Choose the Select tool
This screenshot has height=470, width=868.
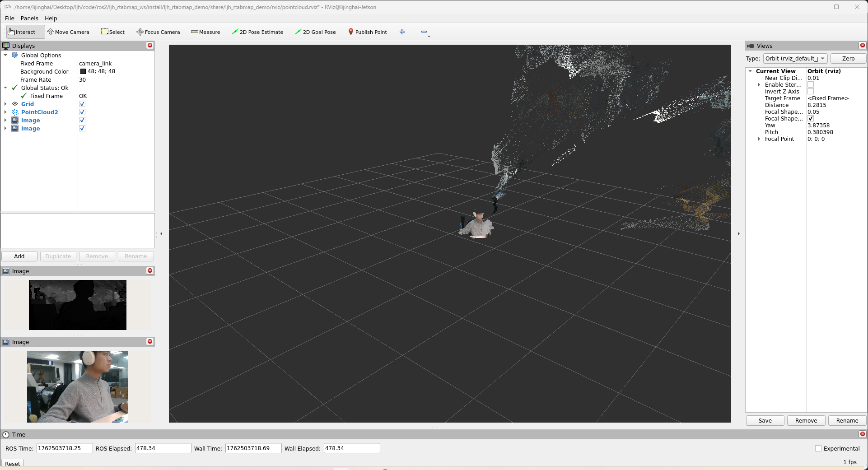[x=113, y=32]
